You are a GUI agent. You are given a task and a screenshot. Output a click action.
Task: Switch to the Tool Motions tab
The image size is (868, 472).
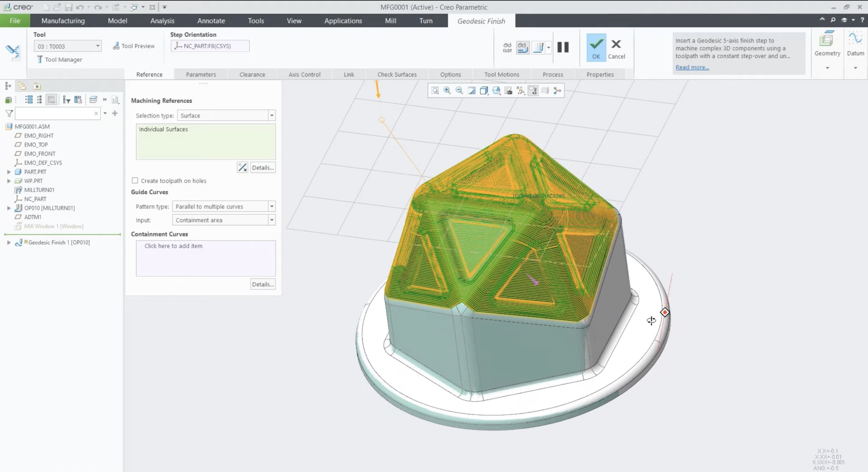501,74
